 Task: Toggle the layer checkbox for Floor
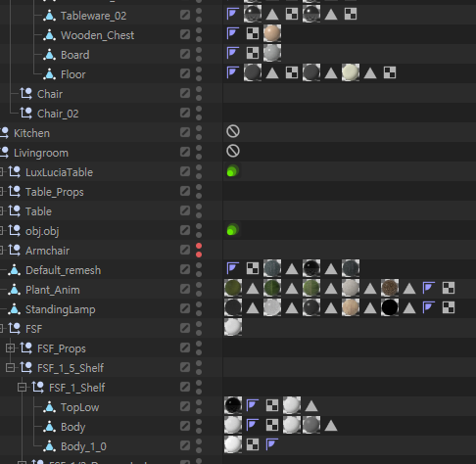tap(185, 73)
